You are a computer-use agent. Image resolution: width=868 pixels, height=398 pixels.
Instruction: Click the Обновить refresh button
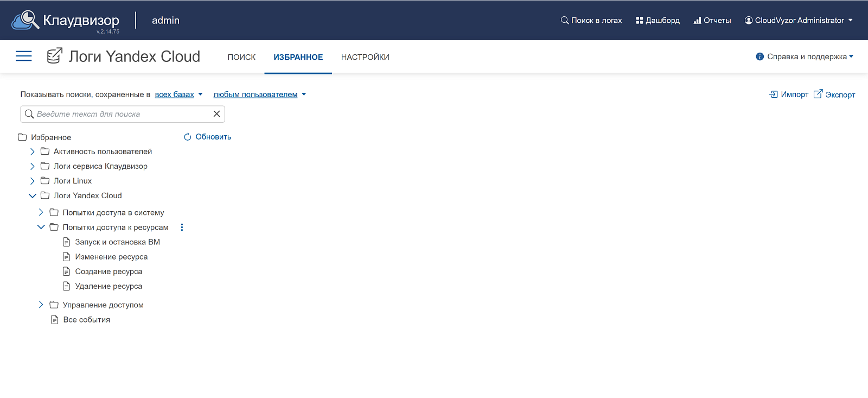[207, 137]
